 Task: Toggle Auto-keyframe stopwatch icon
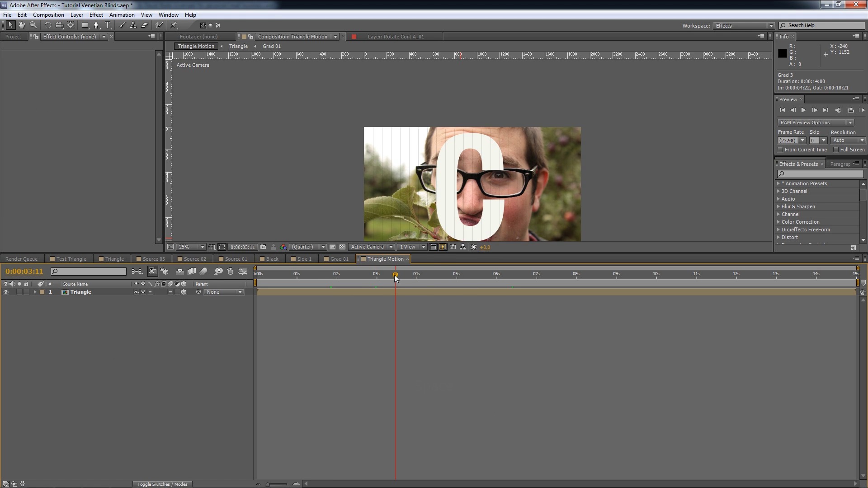(230, 272)
